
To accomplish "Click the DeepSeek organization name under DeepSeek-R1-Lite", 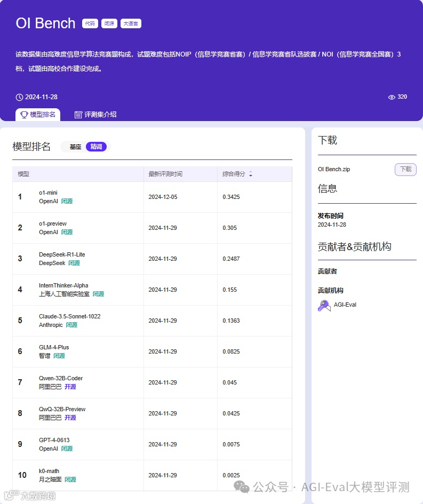I will pyautogui.click(x=52, y=263).
